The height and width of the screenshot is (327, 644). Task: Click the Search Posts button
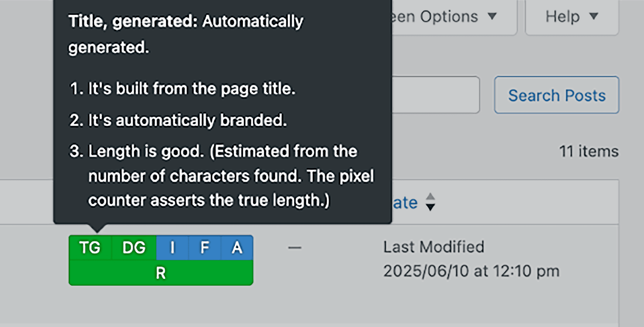pos(556,95)
